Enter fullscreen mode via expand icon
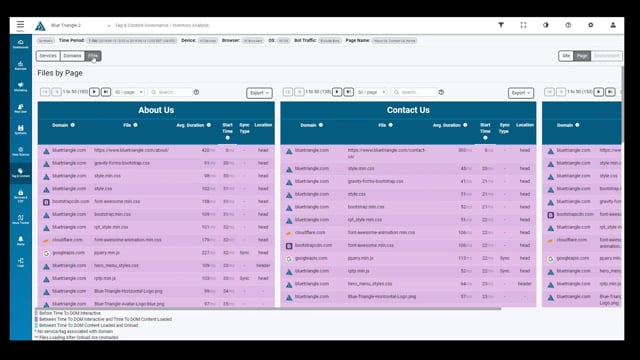 [x=523, y=25]
